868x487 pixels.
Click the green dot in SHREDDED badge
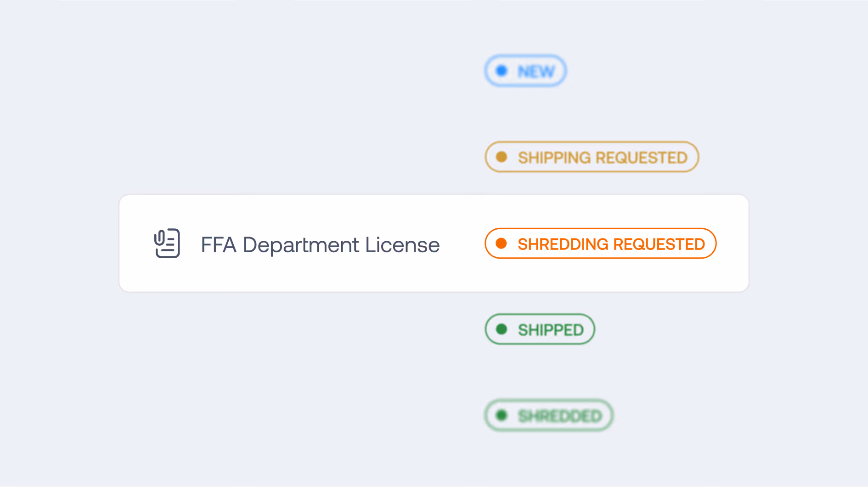coord(502,415)
